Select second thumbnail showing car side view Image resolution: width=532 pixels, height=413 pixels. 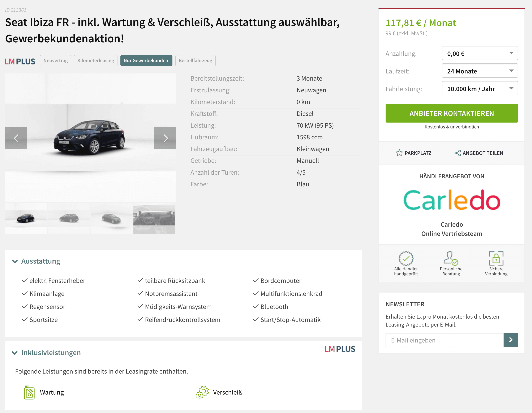pos(69,218)
